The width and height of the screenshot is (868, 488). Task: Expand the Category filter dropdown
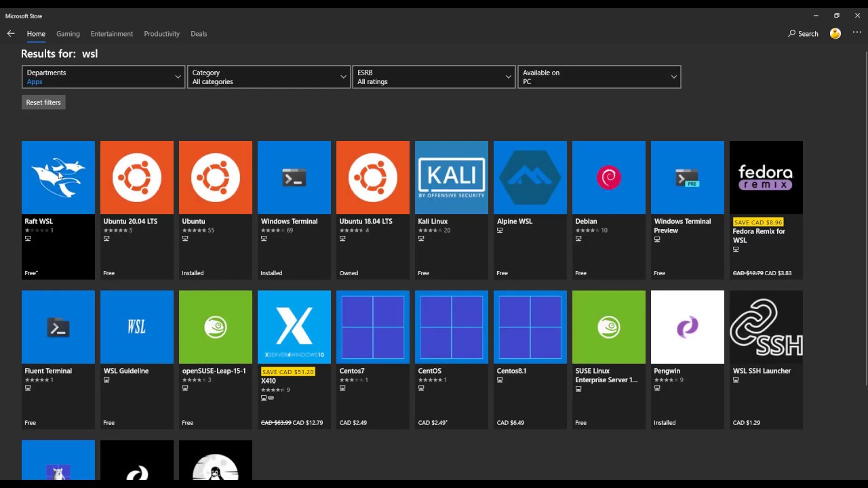(269, 77)
